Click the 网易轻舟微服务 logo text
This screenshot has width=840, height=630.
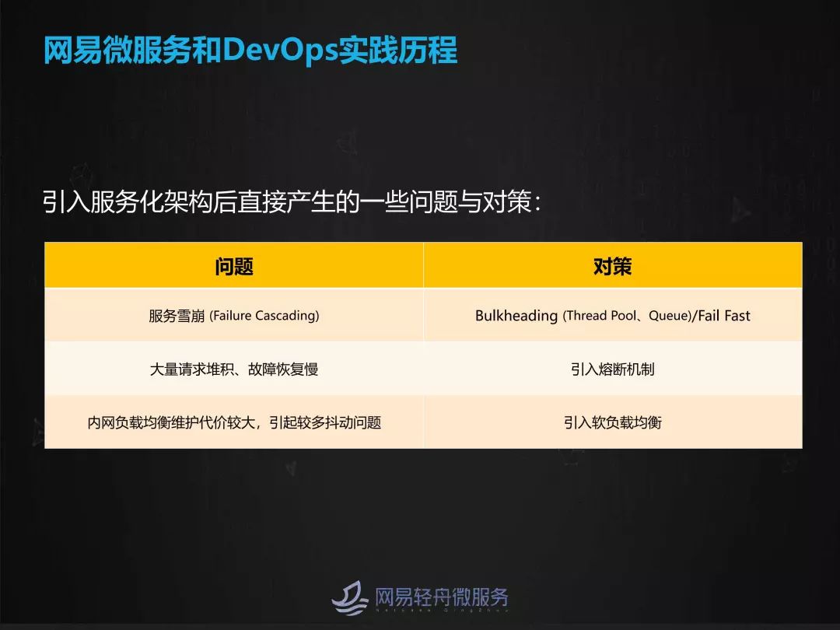(442, 597)
